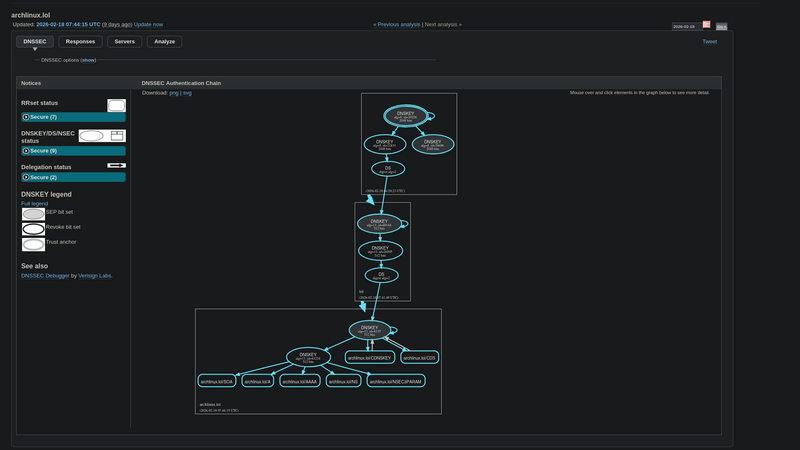Click the archlinux.lol/AAAA RRset node
The width and height of the screenshot is (800, 450).
tap(300, 382)
